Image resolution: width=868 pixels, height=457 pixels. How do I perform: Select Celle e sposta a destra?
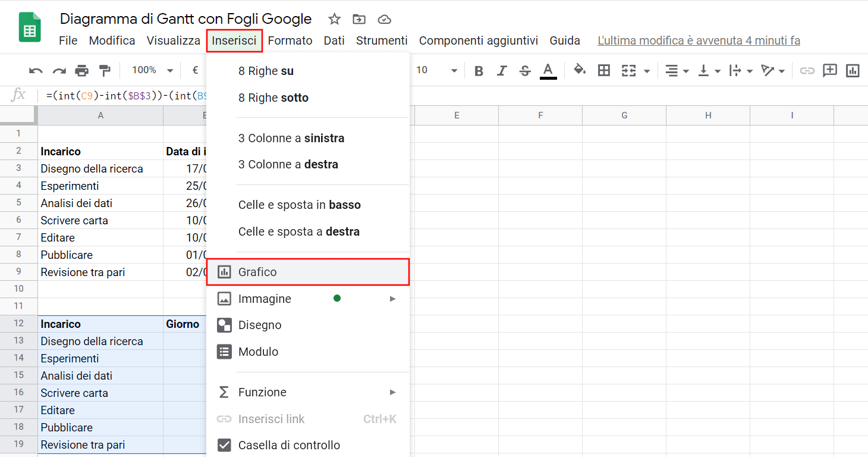click(x=308, y=231)
